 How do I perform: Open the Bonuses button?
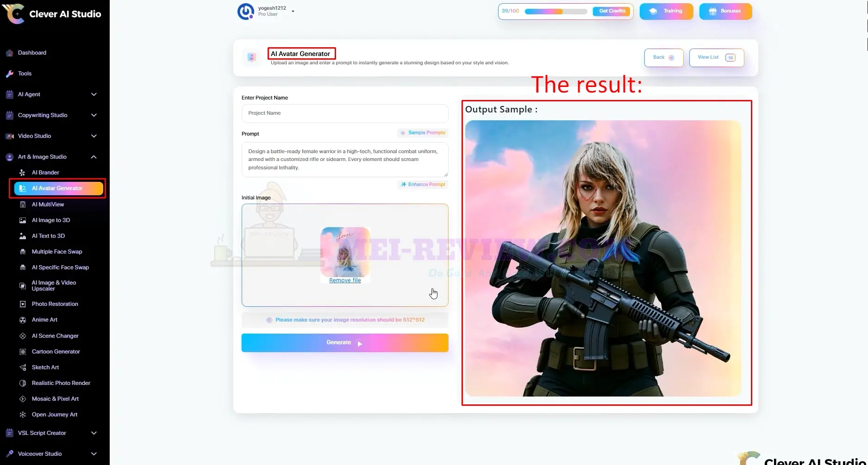[725, 11]
